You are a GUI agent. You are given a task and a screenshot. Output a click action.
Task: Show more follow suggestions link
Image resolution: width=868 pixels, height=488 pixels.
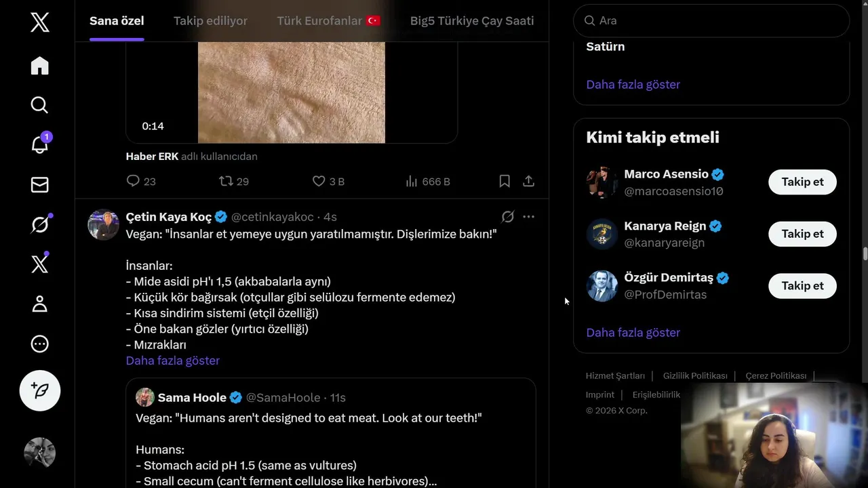[x=633, y=333]
